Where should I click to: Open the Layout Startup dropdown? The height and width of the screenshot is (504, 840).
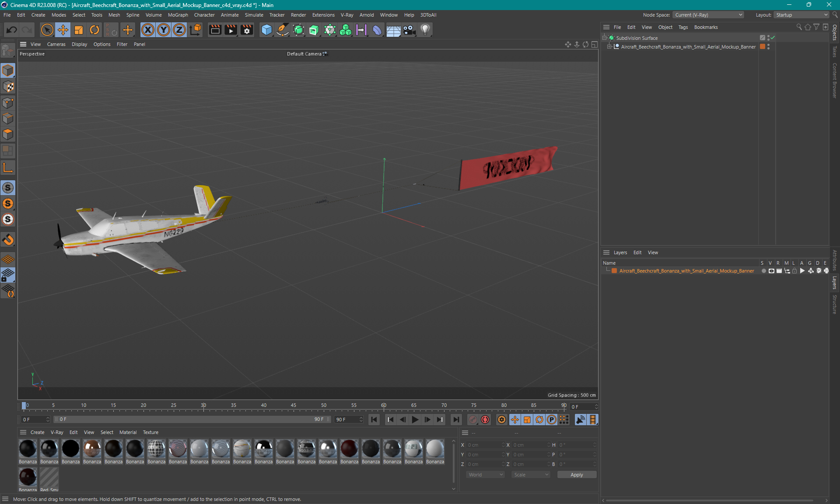point(801,15)
